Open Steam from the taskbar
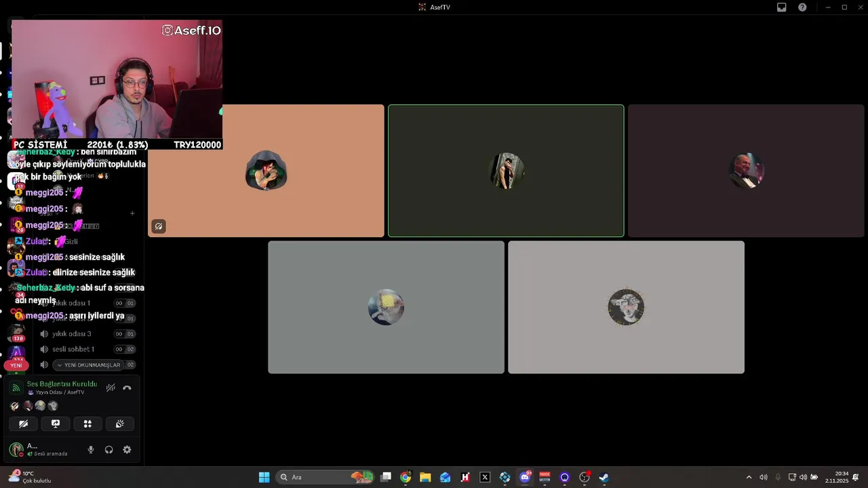Viewport: 868px width, 488px height. pyautogui.click(x=604, y=477)
